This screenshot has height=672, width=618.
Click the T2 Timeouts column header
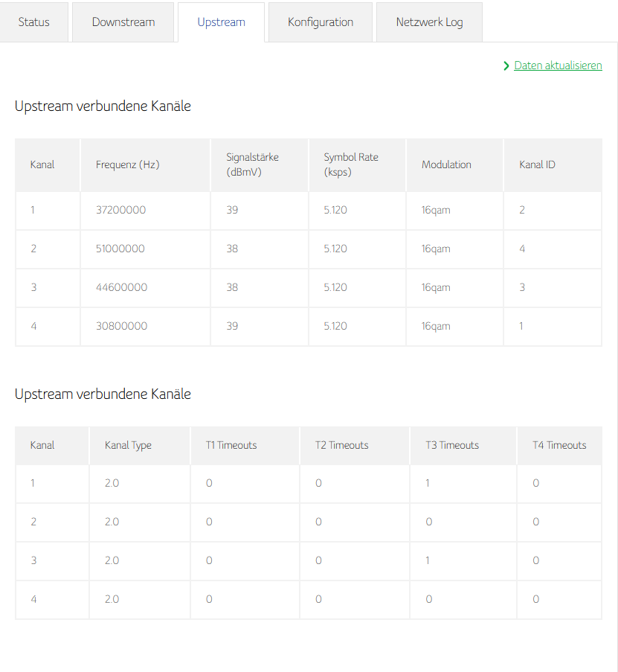(341, 445)
